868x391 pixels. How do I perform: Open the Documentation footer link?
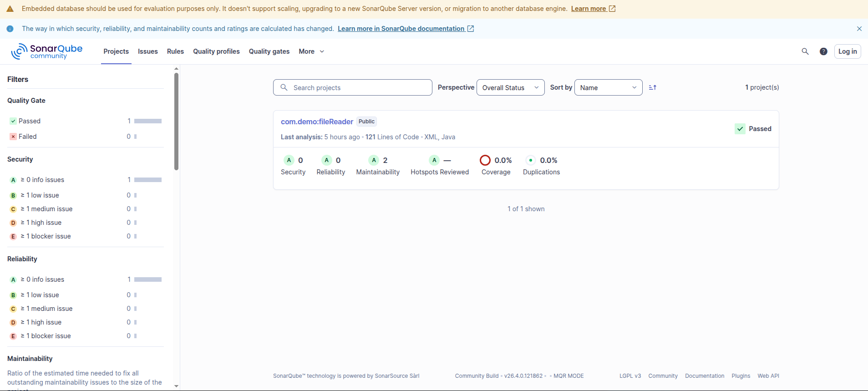[705, 376]
